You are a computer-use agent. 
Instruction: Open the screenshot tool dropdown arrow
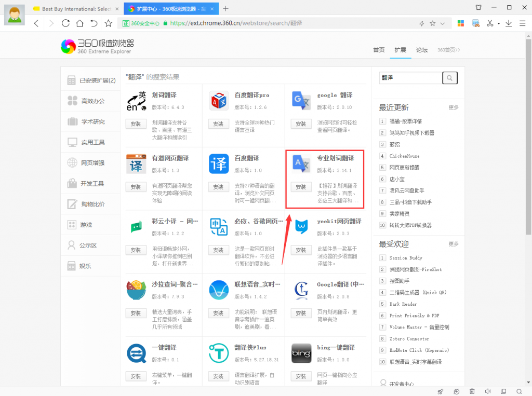click(498, 24)
